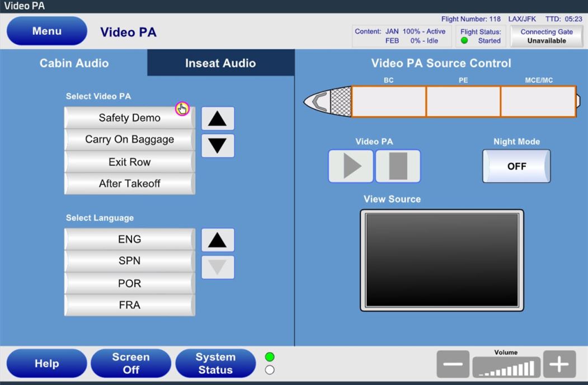The width and height of the screenshot is (588, 385).
Task: Select the BC cabin zone
Action: point(389,101)
